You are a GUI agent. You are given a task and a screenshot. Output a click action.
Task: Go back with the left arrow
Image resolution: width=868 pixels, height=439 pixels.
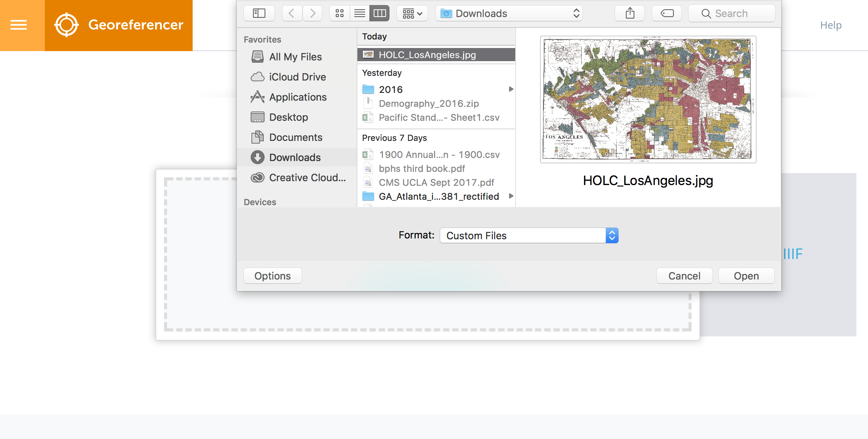(x=292, y=14)
